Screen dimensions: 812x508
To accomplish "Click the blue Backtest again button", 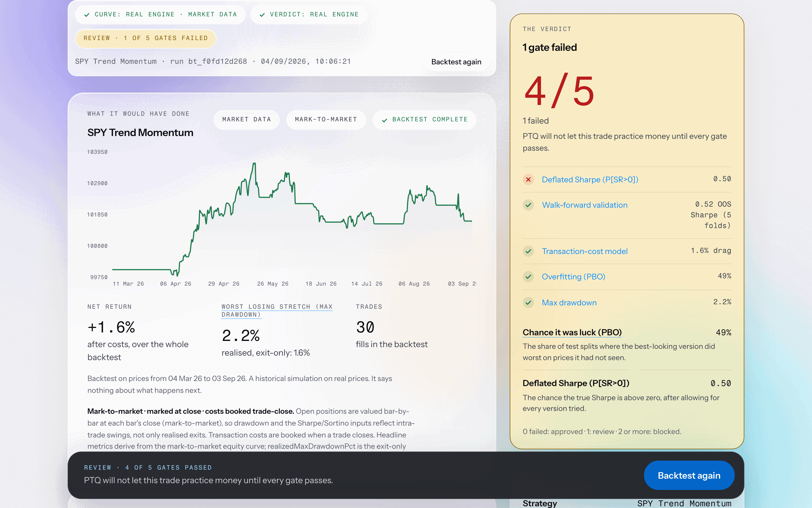I will [x=689, y=476].
